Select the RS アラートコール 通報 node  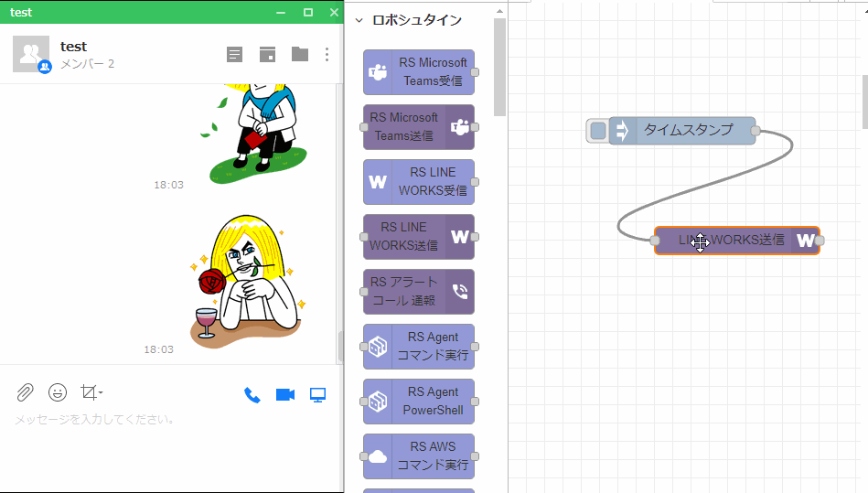pos(419,291)
